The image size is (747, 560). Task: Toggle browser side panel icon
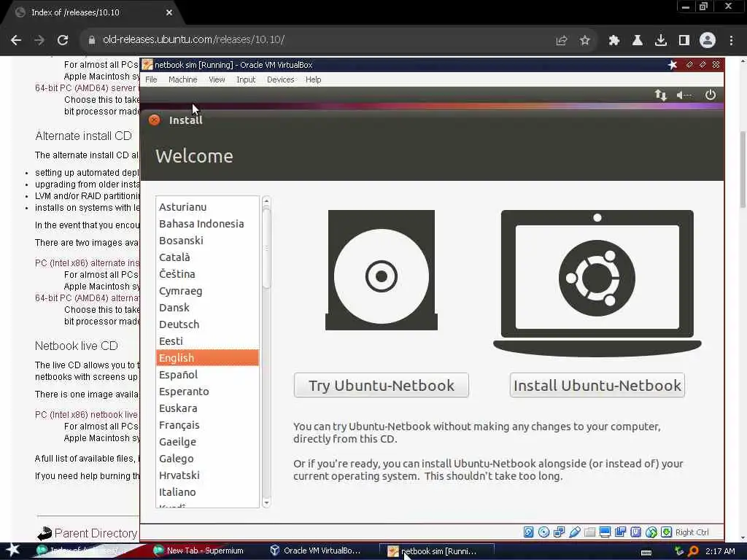(x=684, y=40)
